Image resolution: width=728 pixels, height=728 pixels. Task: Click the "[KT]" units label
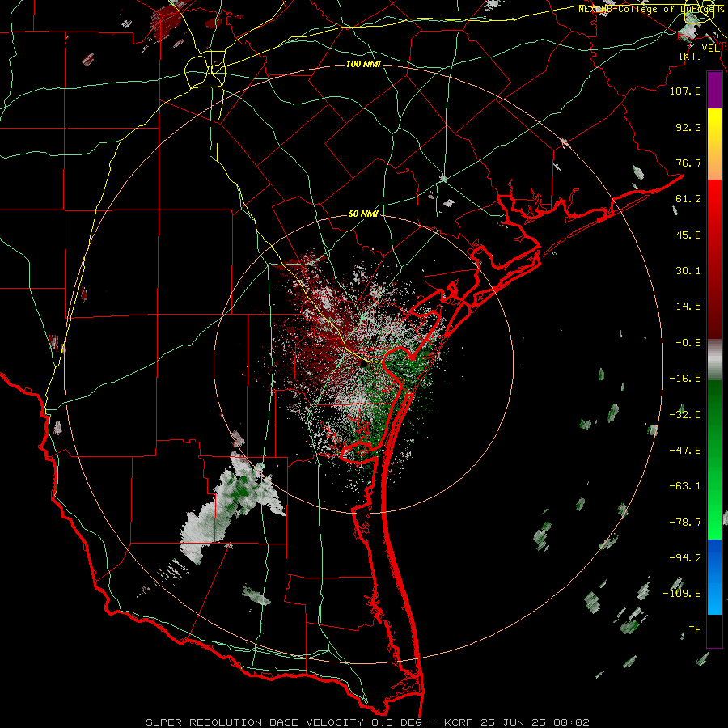(x=691, y=56)
